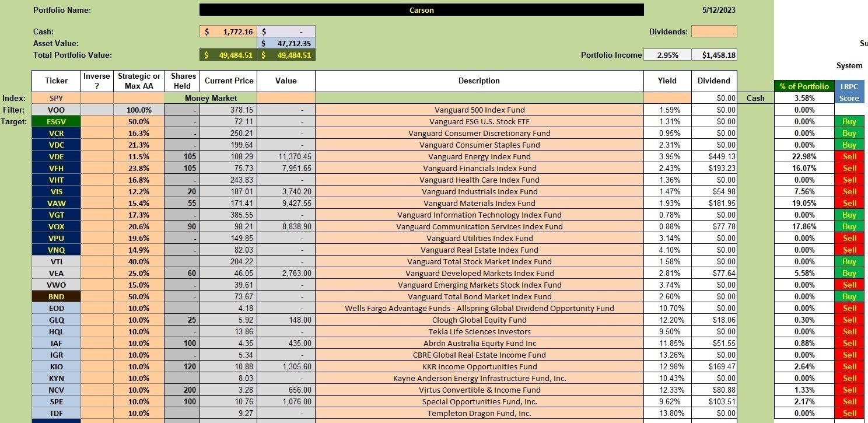Viewport: 868px width, 423px height.
Task: Click the Asset Value cell 47,712.35
Action: click(286, 43)
